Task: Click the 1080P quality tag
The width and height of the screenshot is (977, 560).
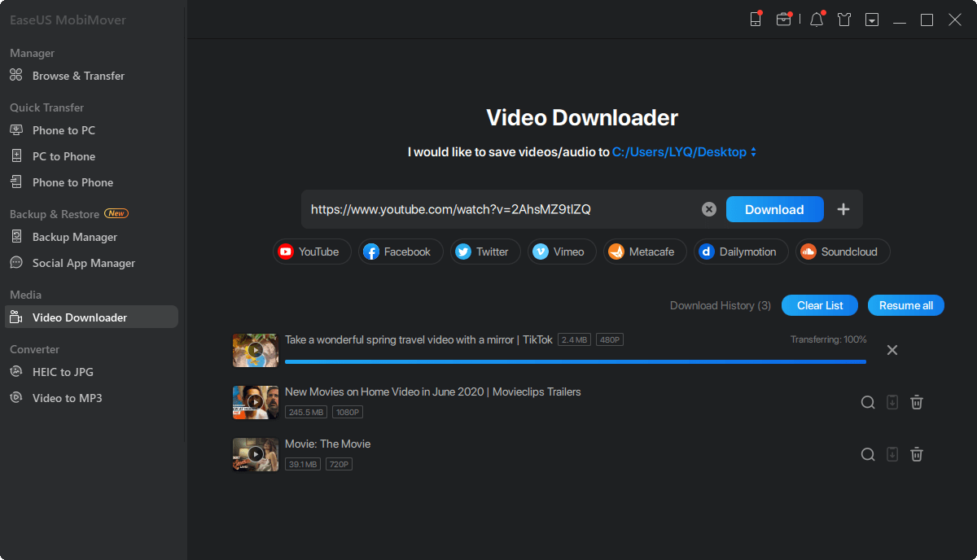Action: (x=348, y=413)
